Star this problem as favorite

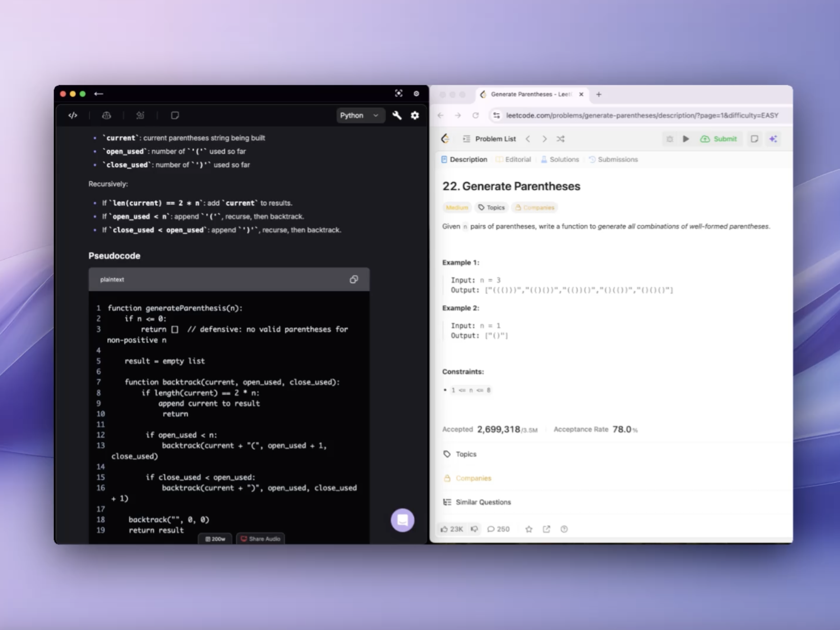529,529
